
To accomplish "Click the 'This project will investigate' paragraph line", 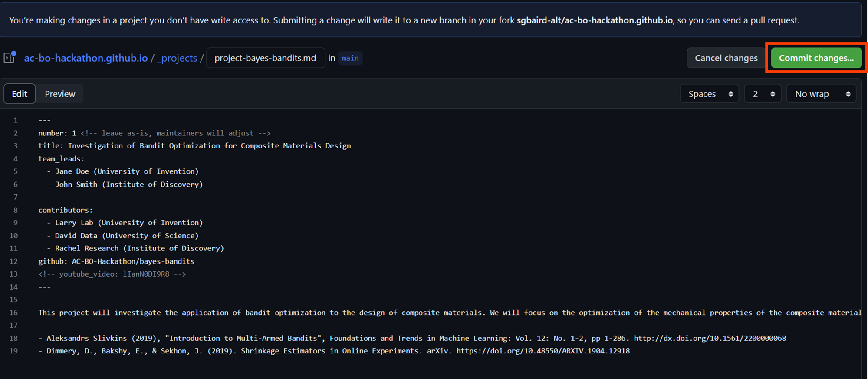I will coord(450,313).
